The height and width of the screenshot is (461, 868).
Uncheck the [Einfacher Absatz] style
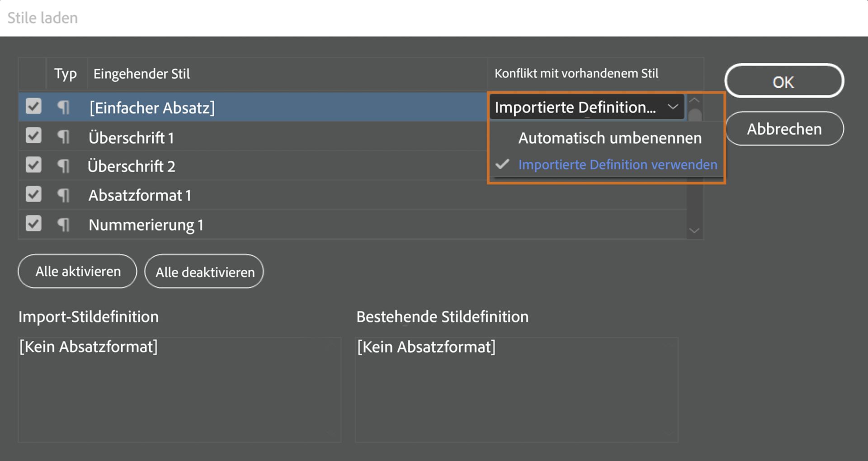(33, 107)
